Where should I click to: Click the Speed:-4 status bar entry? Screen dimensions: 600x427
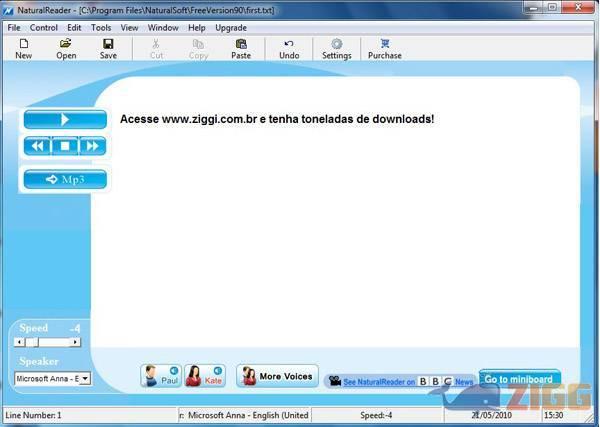[376, 415]
